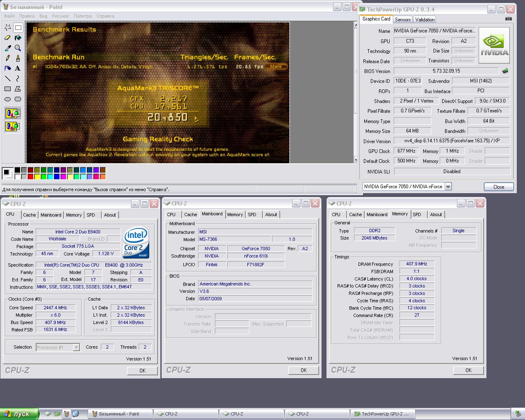The image size is (525, 420).
Task: Pick the Eraser tool in Paint
Action: [8, 38]
